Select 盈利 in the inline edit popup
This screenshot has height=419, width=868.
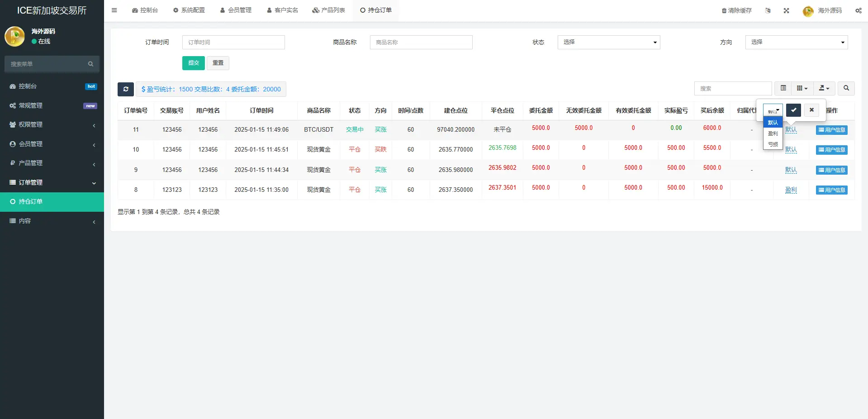tap(772, 133)
